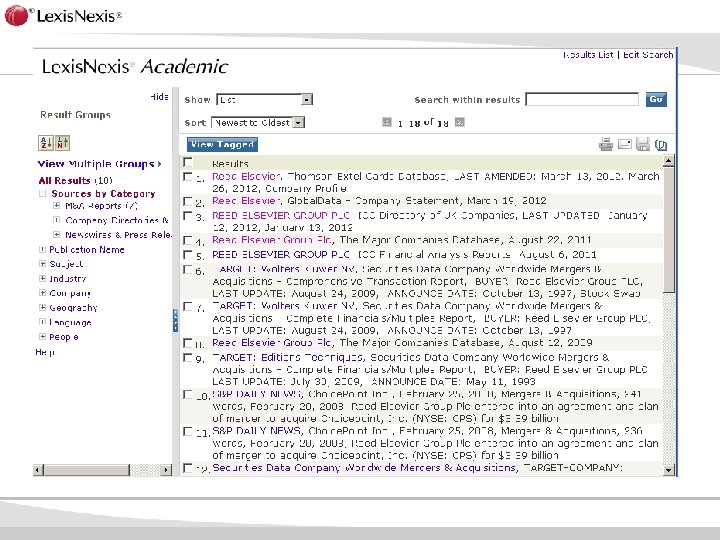Save results using the floppy disk icon
720x540 pixels.
pyautogui.click(x=643, y=145)
